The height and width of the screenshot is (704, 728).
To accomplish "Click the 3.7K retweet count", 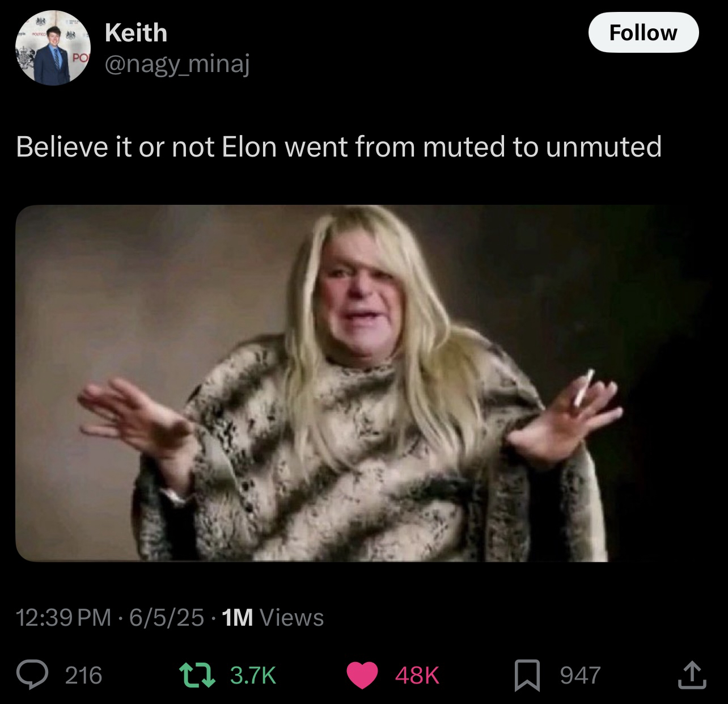I will point(253,675).
